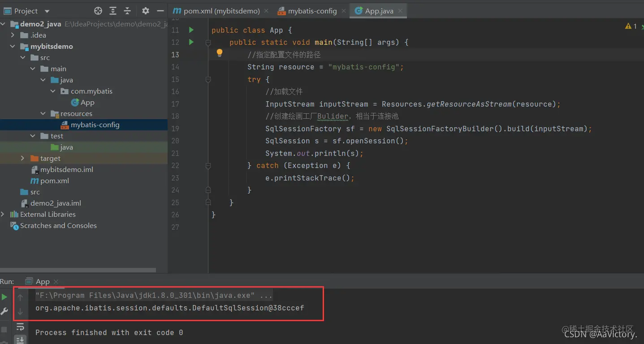Image resolution: width=644 pixels, height=344 pixels.
Task: Expand the .idea folder
Action: click(x=13, y=35)
